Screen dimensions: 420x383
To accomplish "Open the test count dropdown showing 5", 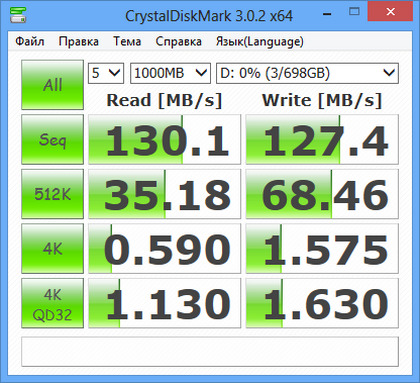I will point(106,73).
